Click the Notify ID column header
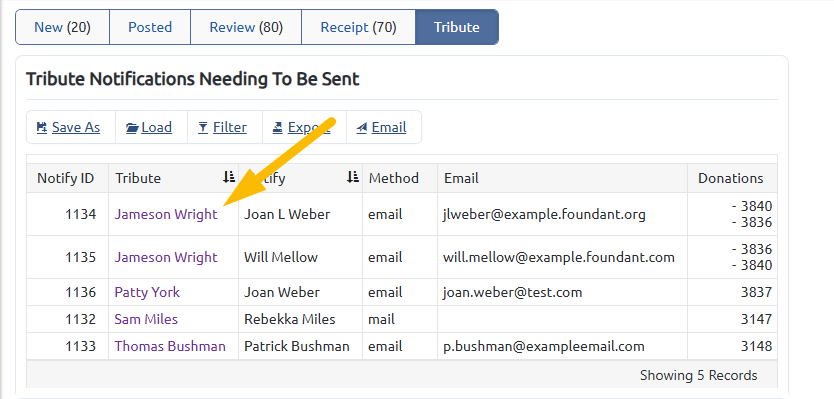The image size is (834, 399). (65, 178)
